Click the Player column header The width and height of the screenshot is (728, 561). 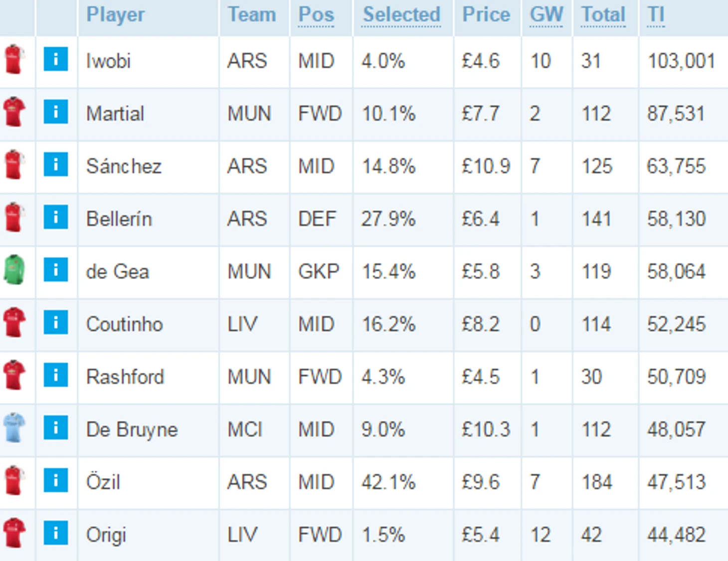click(115, 14)
